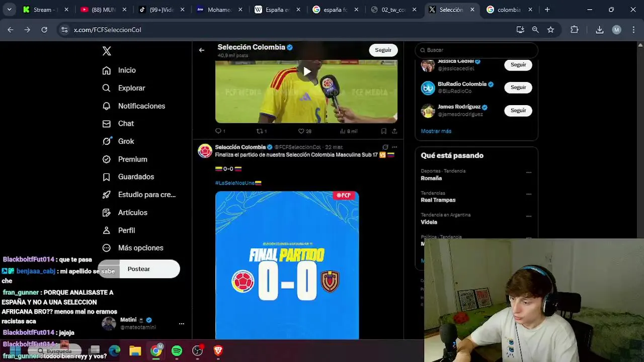This screenshot has height=362, width=644.
Task: Open the Grok icon in the sidebar
Action: (x=107, y=141)
